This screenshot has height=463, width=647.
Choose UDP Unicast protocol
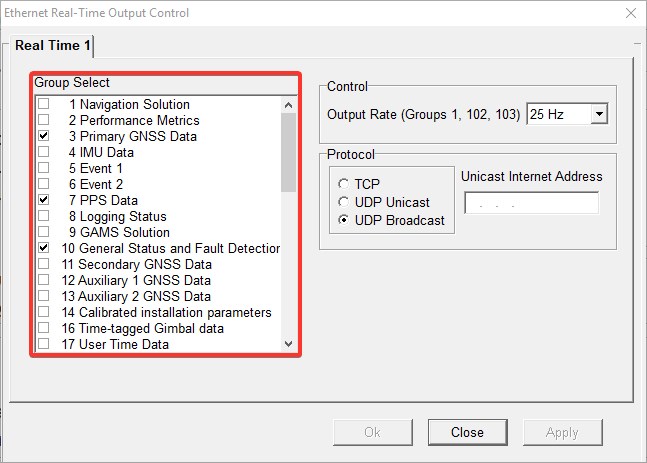point(345,202)
